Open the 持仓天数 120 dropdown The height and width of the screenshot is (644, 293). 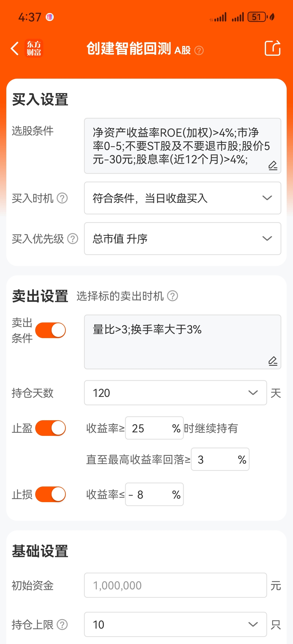point(175,393)
